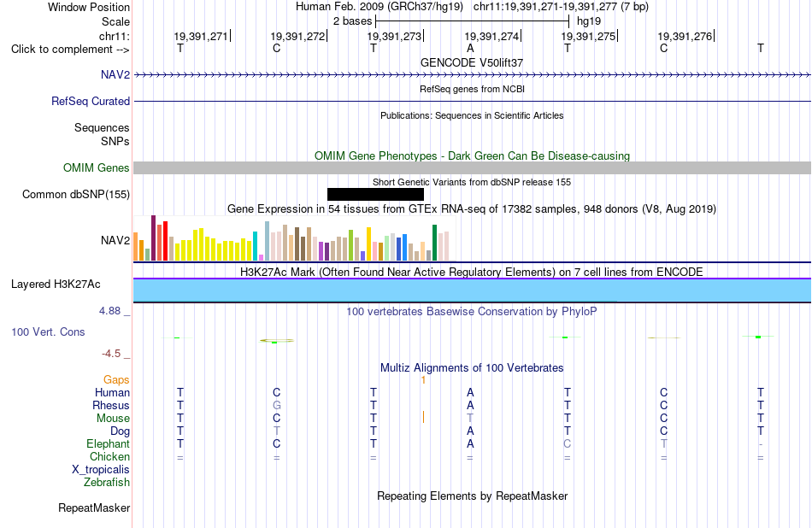Open 'Repeating Elements by RepeatMasker' title
The image size is (812, 528).
point(472,496)
